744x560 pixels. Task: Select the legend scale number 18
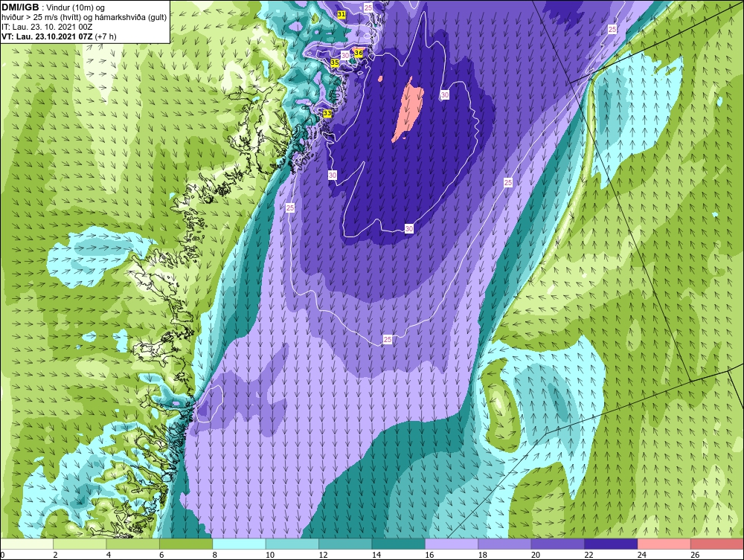[483, 555]
